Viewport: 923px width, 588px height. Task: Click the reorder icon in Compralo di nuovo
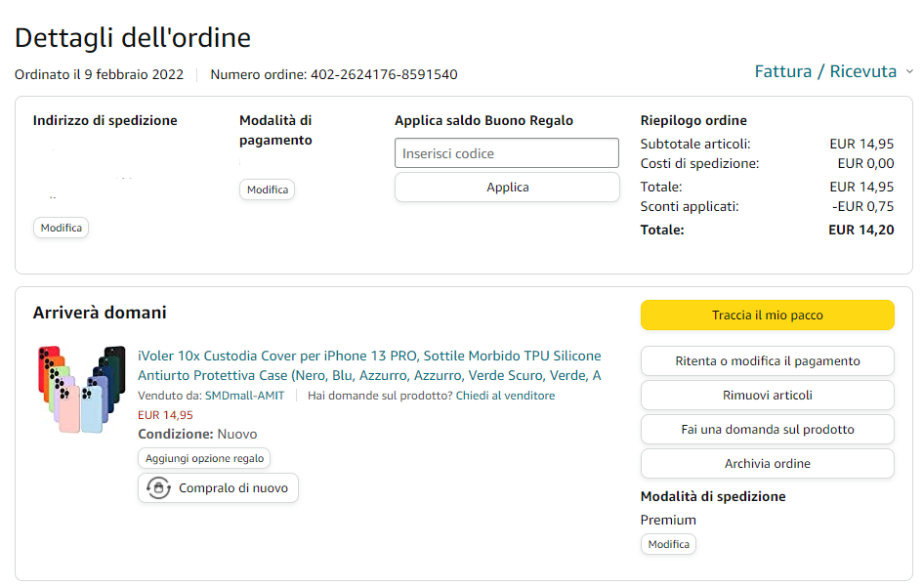point(158,487)
